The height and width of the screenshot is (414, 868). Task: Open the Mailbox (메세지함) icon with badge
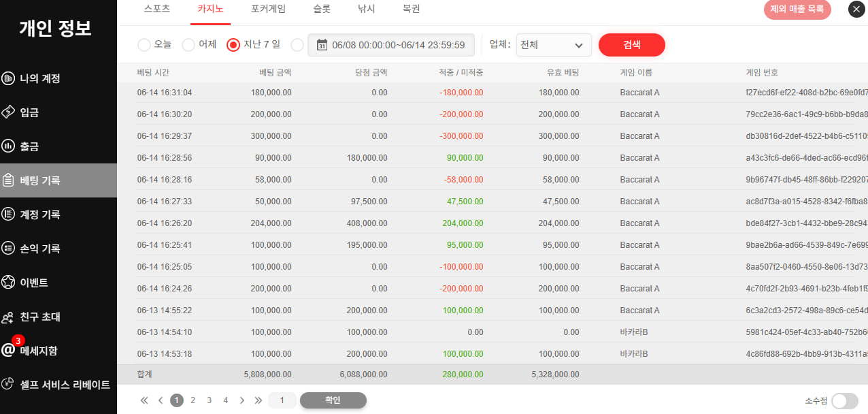[x=8, y=350]
